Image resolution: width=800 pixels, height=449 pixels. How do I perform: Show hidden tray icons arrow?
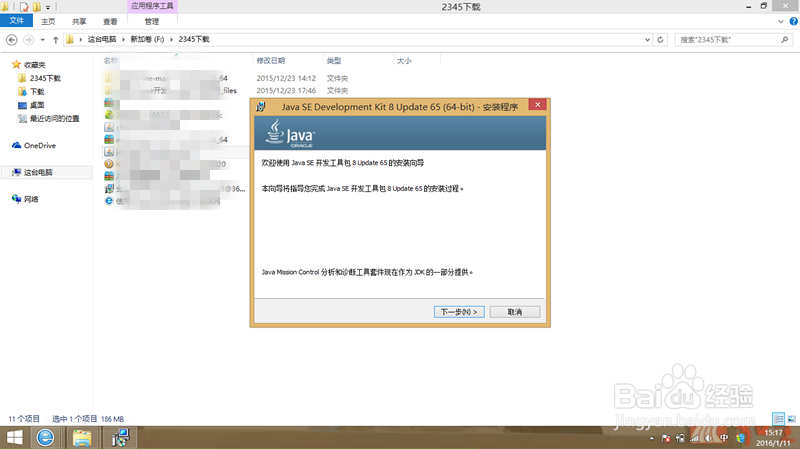coord(652,438)
